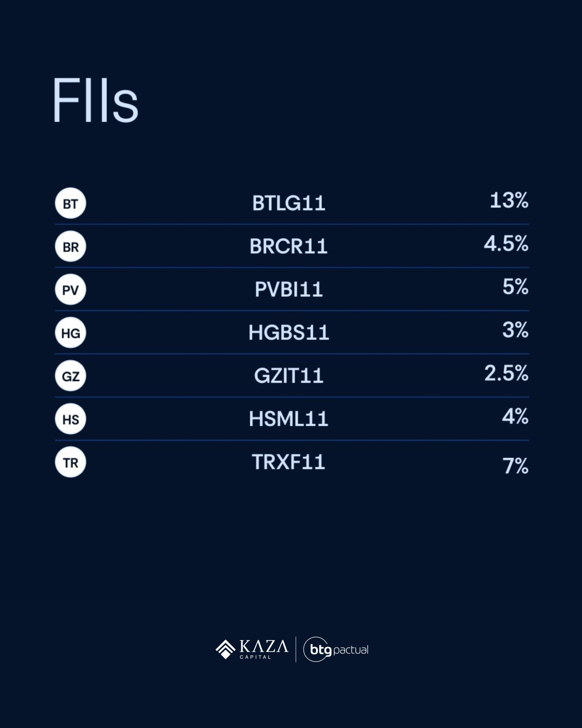Click the HSML11 ticker name

(289, 419)
